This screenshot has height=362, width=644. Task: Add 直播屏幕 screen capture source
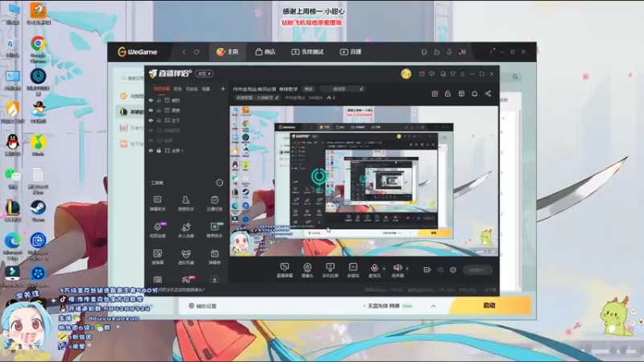pos(285,270)
